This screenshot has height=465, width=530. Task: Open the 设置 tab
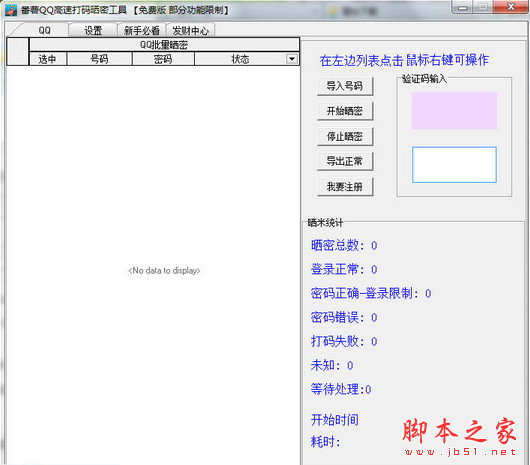tap(93, 31)
